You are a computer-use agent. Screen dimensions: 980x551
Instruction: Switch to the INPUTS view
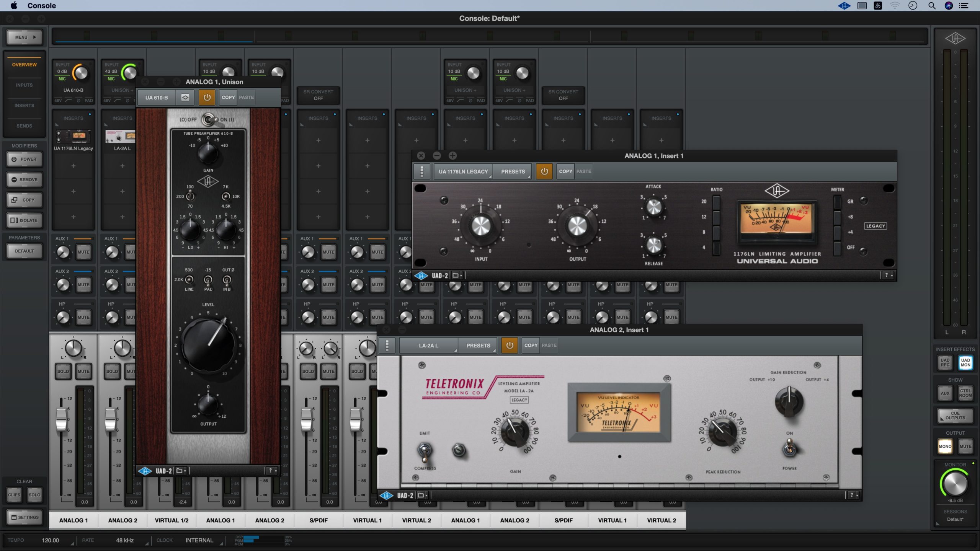[x=24, y=85]
